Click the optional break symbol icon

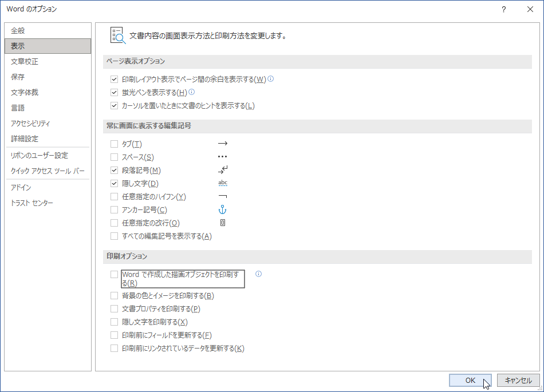(223, 223)
